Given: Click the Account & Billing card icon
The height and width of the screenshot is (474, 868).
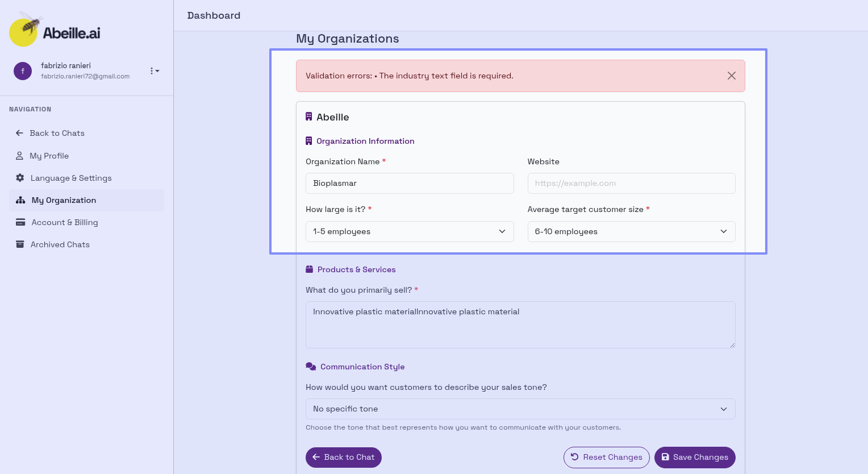Looking at the screenshot, I should pos(20,222).
